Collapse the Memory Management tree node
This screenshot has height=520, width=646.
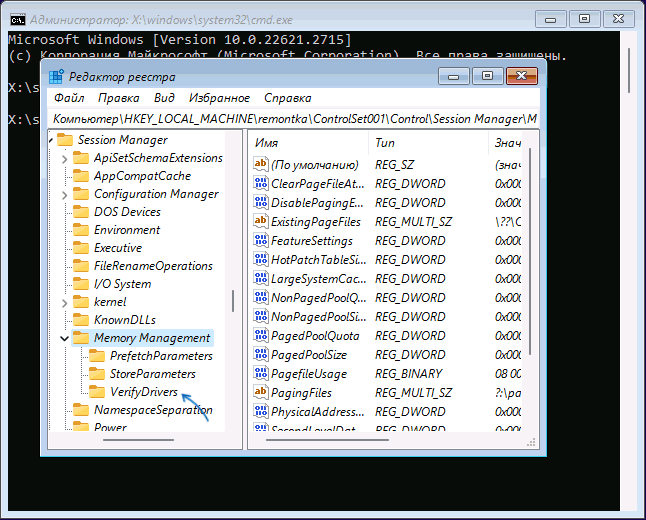pos(65,338)
